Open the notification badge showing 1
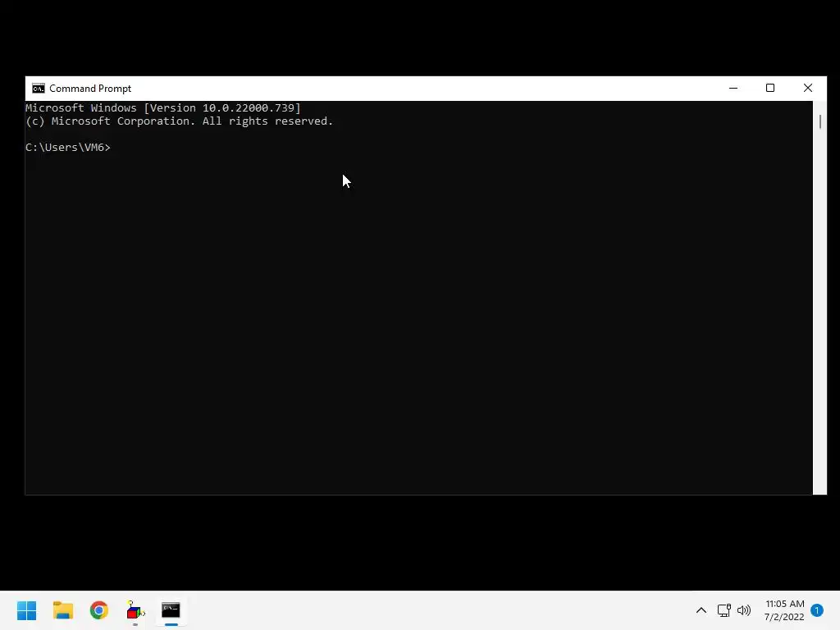840x630 pixels. [x=817, y=610]
